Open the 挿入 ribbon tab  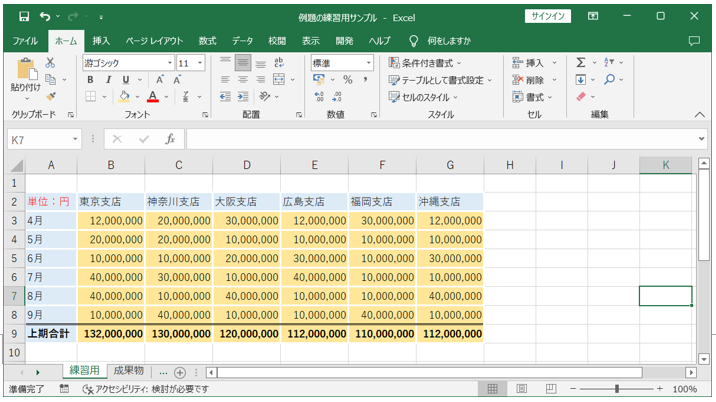101,41
